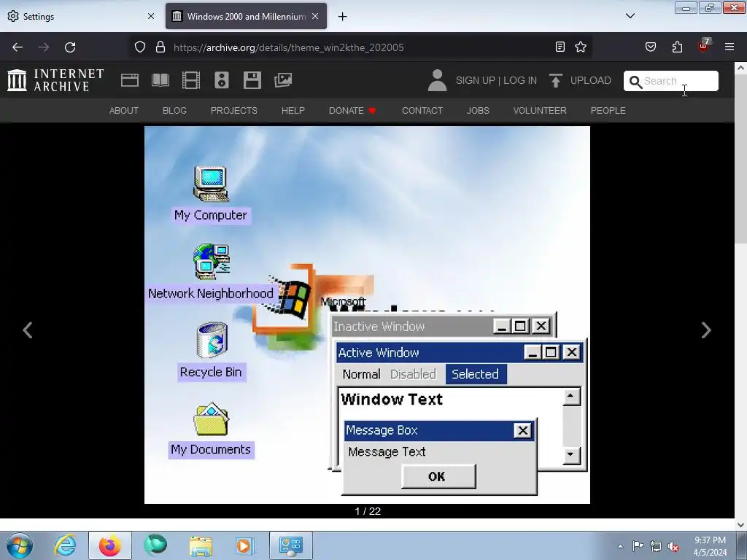Click the theme preview screenshot image
The image size is (747, 560).
tap(367, 315)
